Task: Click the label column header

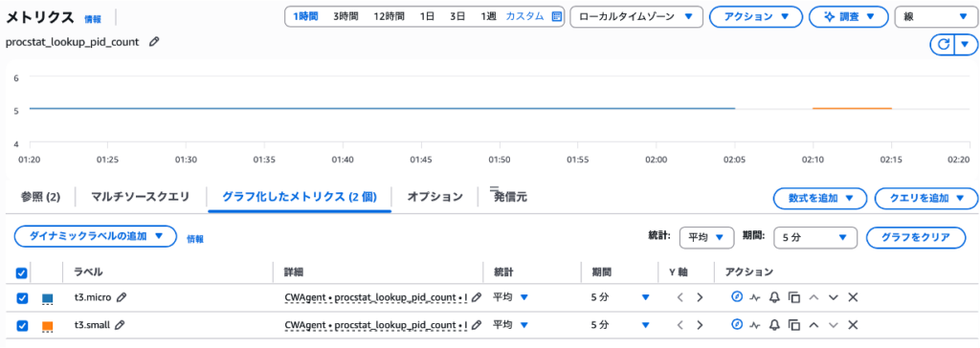Action: (x=88, y=272)
